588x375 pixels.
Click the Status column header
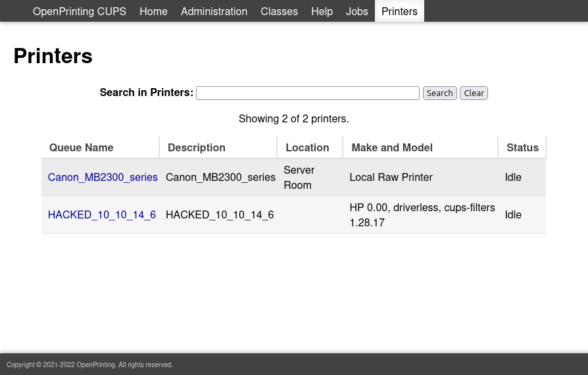point(522,147)
